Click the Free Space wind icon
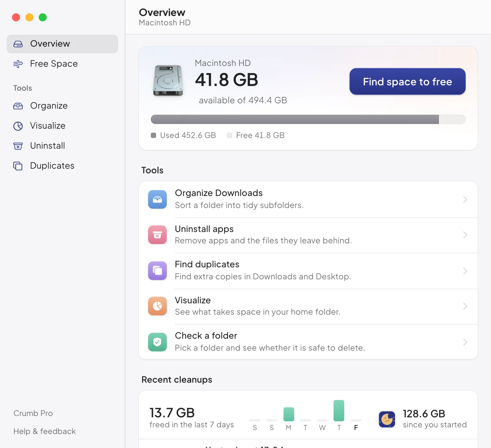The width and height of the screenshot is (491, 448). [18, 64]
